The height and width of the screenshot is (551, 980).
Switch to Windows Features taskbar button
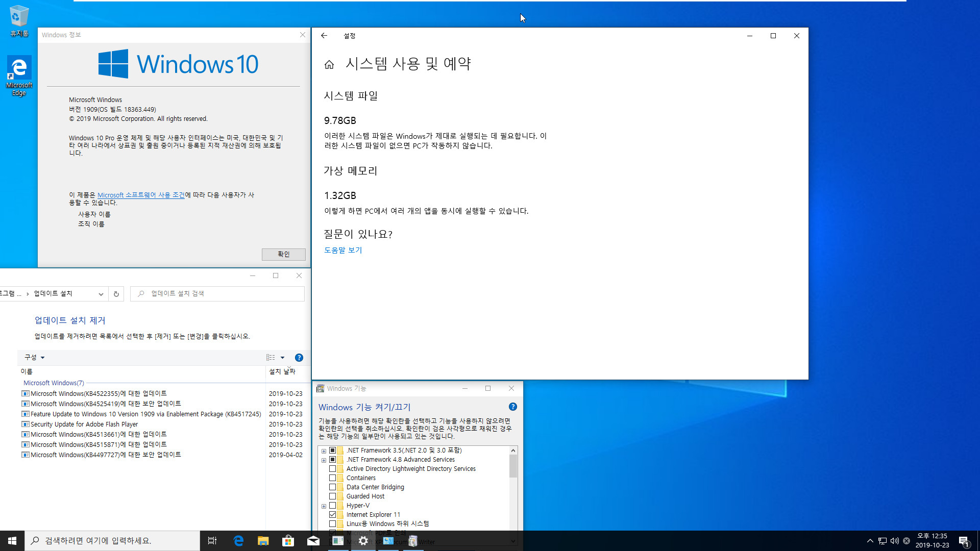click(x=413, y=541)
